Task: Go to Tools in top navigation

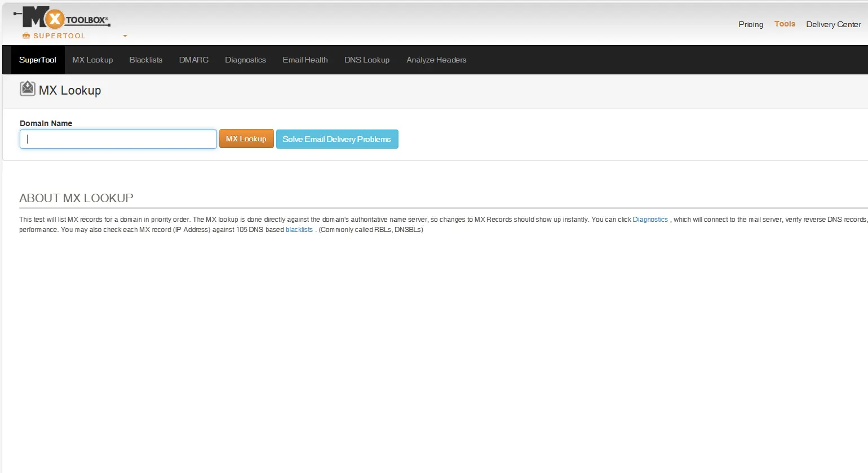Action: 785,24
